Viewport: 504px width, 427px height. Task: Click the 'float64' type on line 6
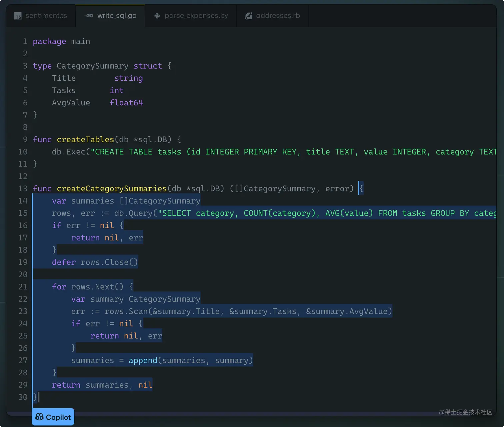click(x=126, y=103)
